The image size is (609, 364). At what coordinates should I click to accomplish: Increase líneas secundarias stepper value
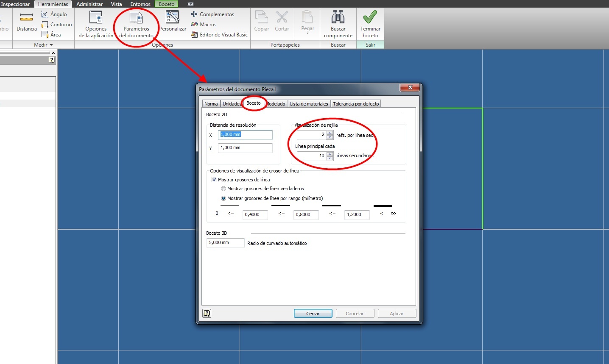coord(330,154)
